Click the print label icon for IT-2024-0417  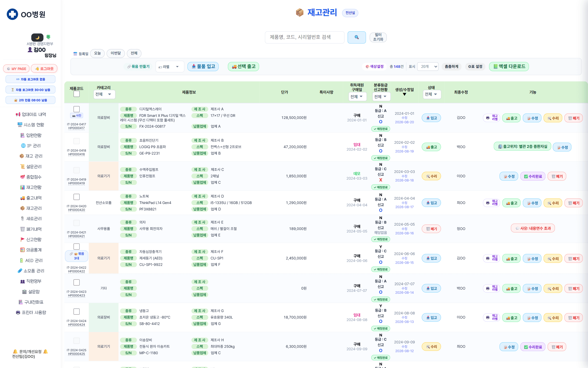point(491,118)
